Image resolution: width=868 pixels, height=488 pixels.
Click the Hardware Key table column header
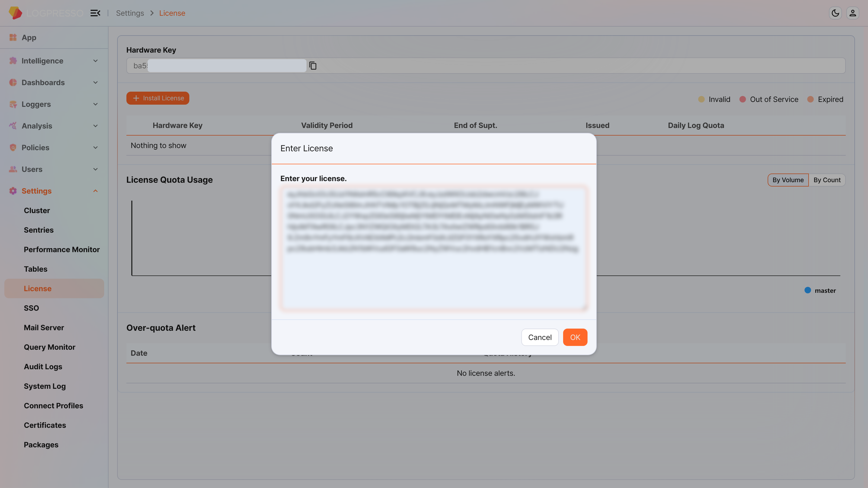click(x=178, y=125)
